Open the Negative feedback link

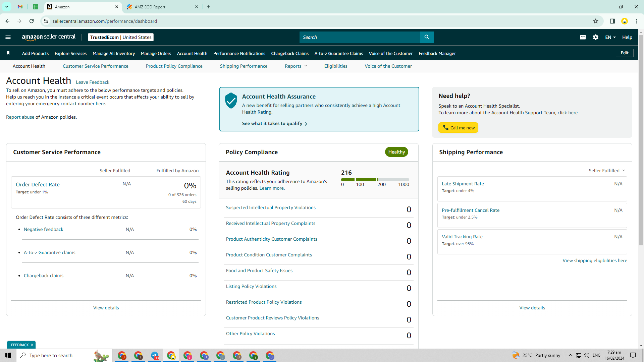point(44,229)
